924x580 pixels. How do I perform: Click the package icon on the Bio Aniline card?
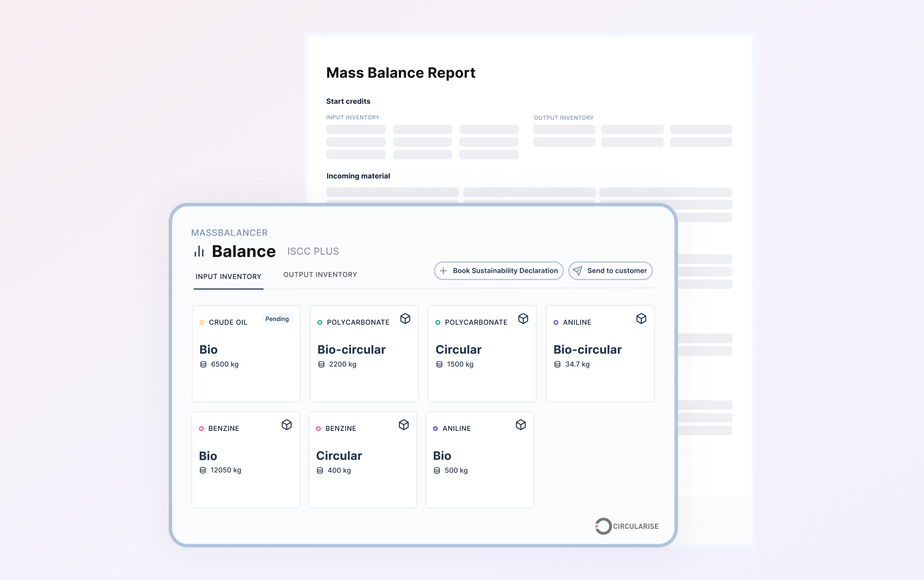[521, 425]
